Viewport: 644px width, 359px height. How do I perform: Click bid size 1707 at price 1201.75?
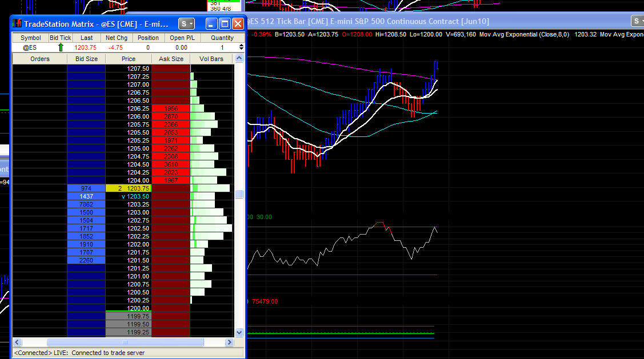click(86, 252)
